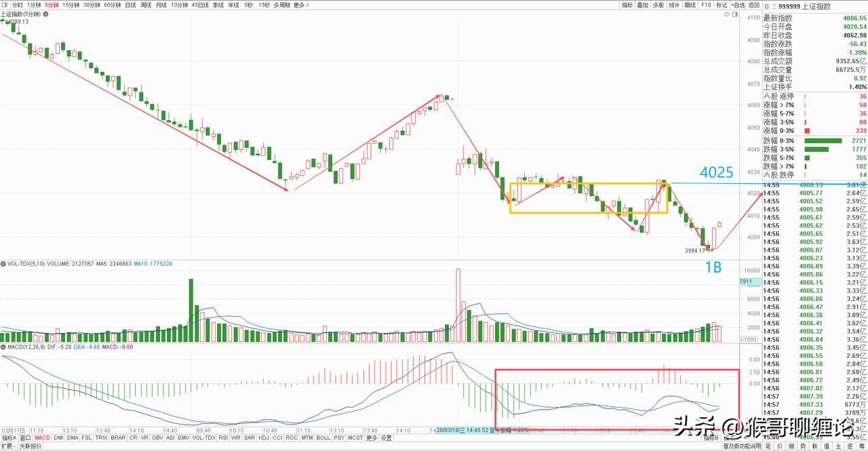Select the 1分钟 period

(34, 5)
